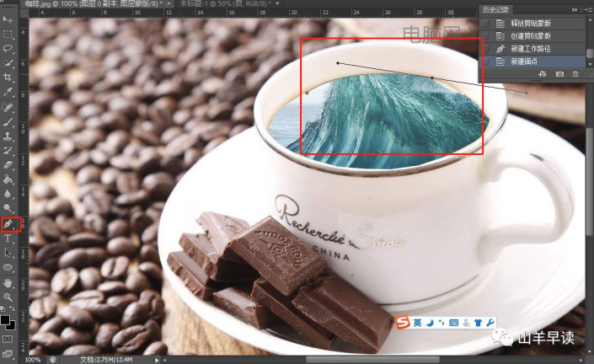Click the vertical canvas scrollbar thumb
The image size is (594, 364).
coord(590,182)
